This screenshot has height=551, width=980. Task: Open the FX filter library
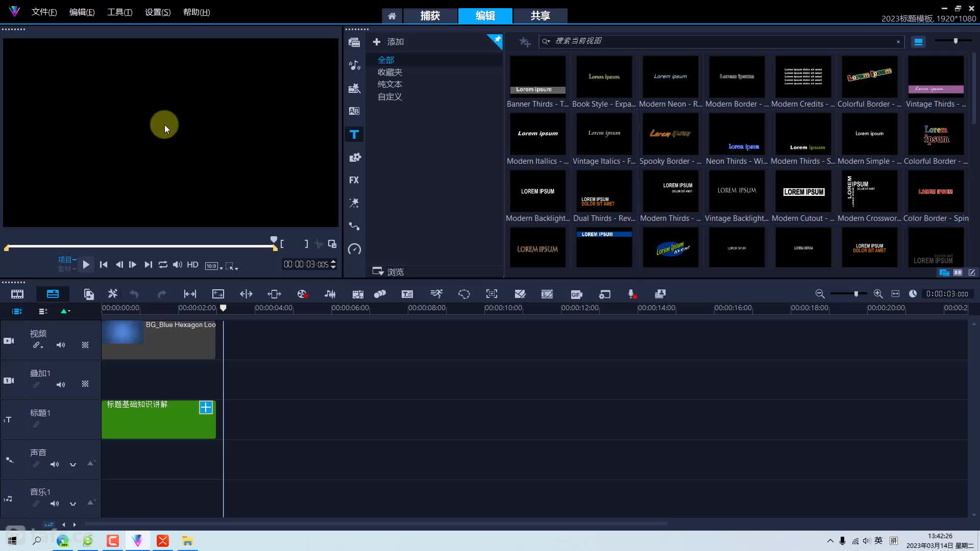(354, 180)
